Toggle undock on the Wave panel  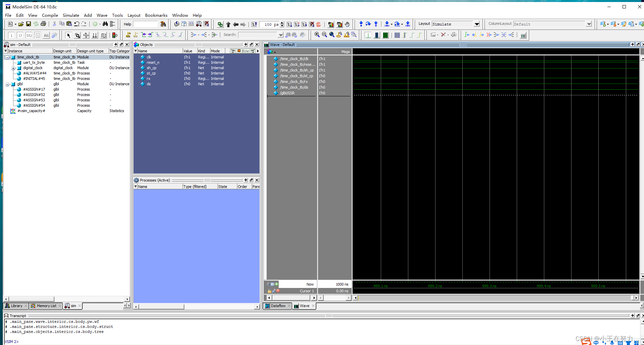tap(638, 44)
